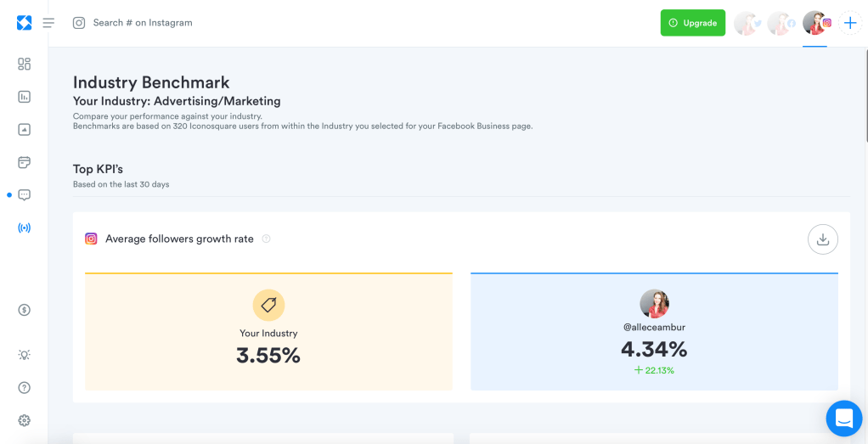This screenshot has width=868, height=444.
Task: Open the conversations chat bubble icon
Action: [x=24, y=195]
